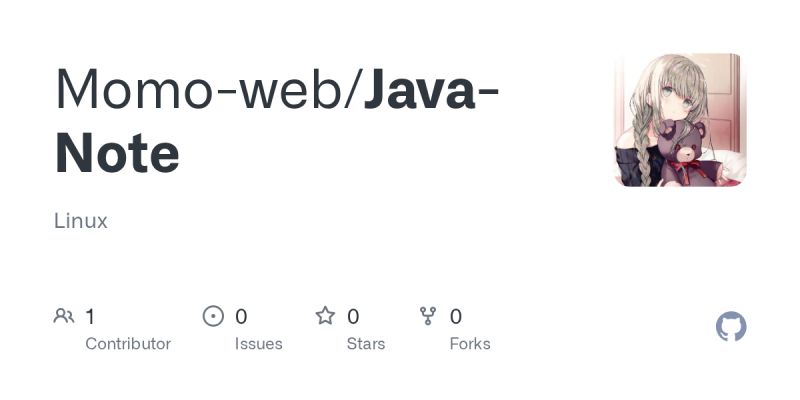Click the Forks branch icon
Image resolution: width=800 pixels, height=400 pixels.
428,316
